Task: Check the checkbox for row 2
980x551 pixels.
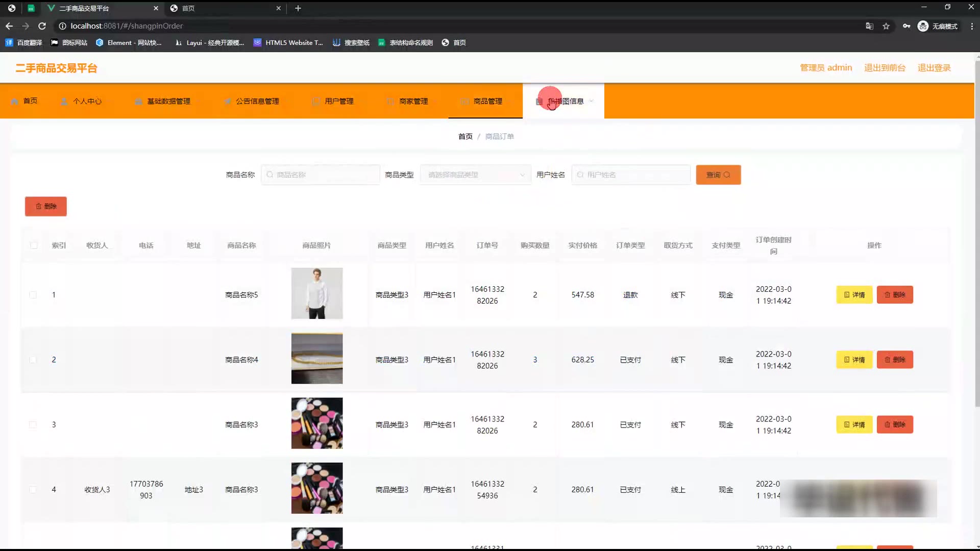Action: pyautogui.click(x=33, y=360)
